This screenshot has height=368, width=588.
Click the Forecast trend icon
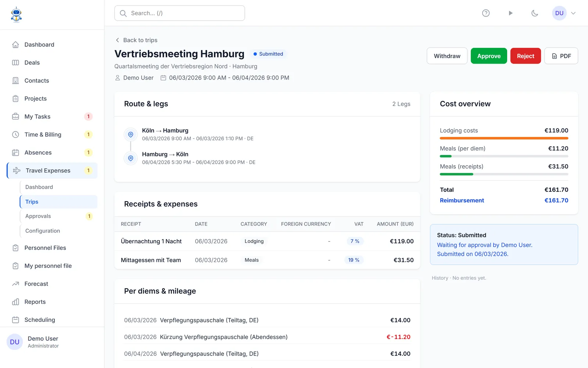pyautogui.click(x=15, y=284)
